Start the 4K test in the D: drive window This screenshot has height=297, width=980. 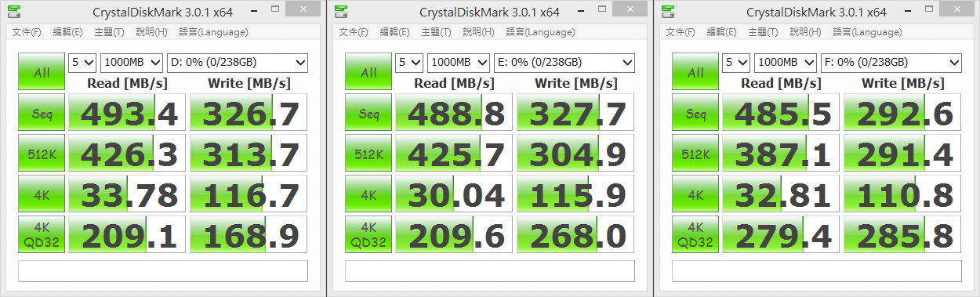(42, 194)
